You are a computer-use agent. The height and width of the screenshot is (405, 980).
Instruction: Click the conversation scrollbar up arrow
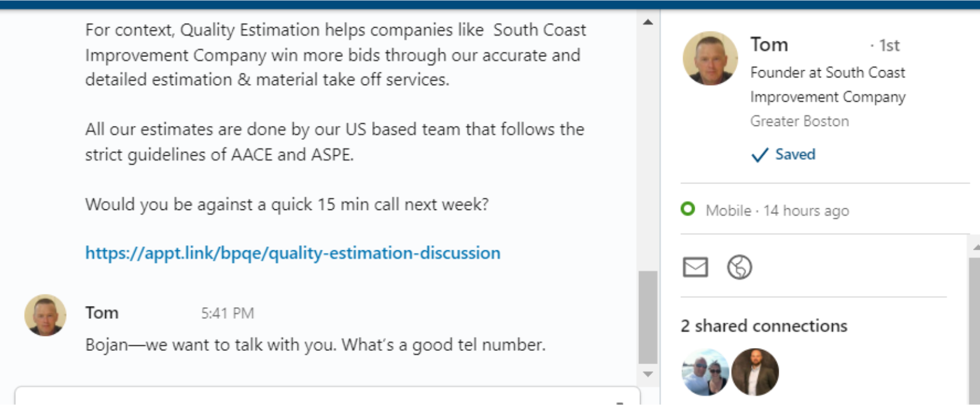pyautogui.click(x=648, y=22)
